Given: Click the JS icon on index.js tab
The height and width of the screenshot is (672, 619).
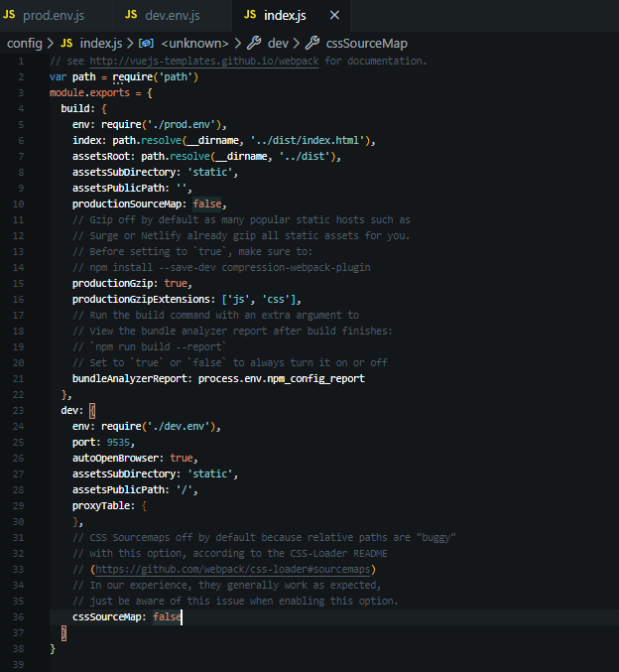Looking at the screenshot, I should (x=250, y=15).
